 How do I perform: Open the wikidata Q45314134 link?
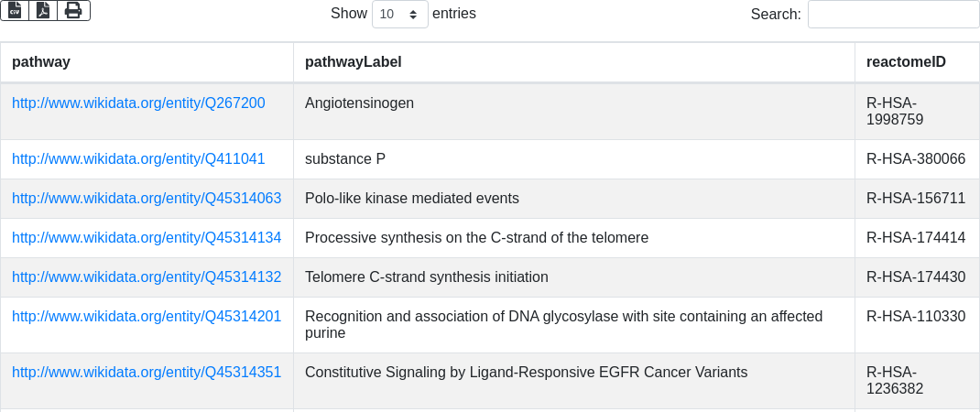(147, 238)
